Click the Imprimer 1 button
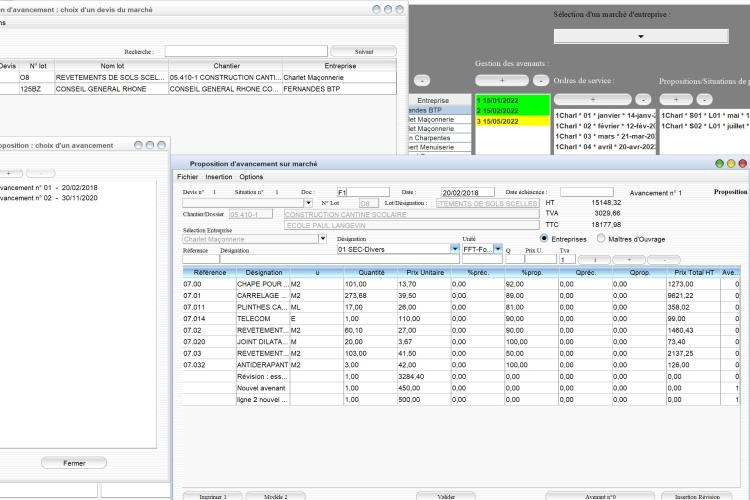750x500 pixels. tap(213, 497)
